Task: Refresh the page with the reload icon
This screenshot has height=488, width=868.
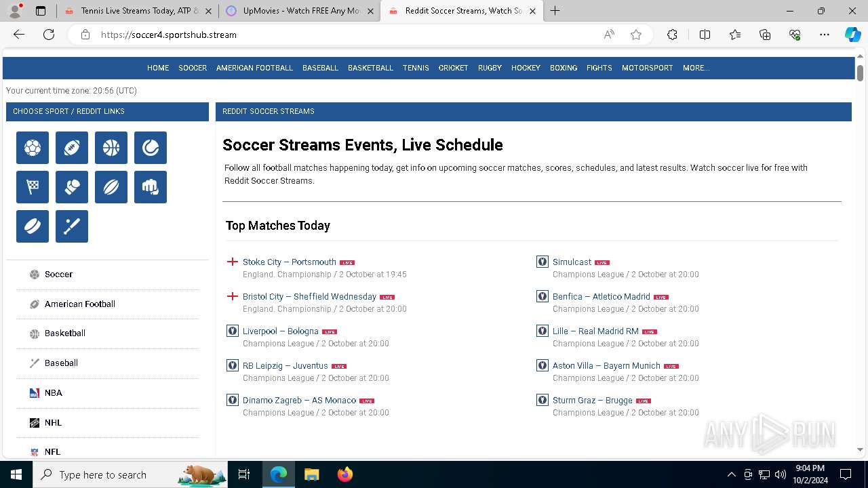Action: click(49, 35)
